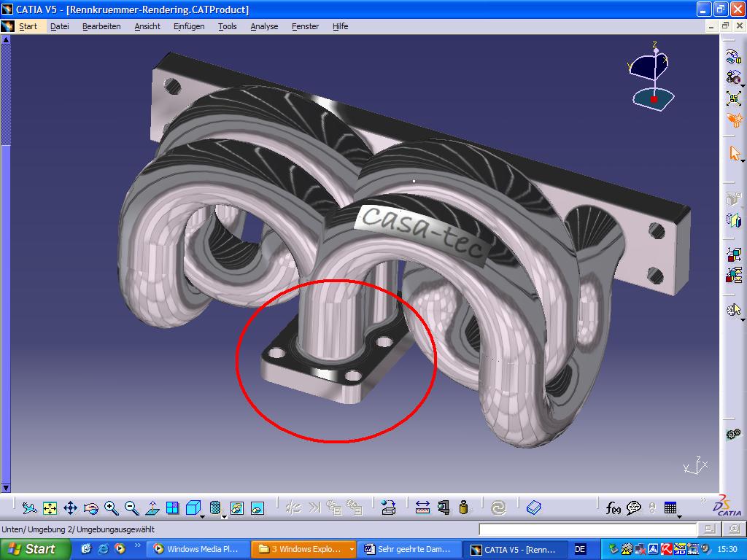
Task: Click the orange spark light icon
Action: click(734, 119)
